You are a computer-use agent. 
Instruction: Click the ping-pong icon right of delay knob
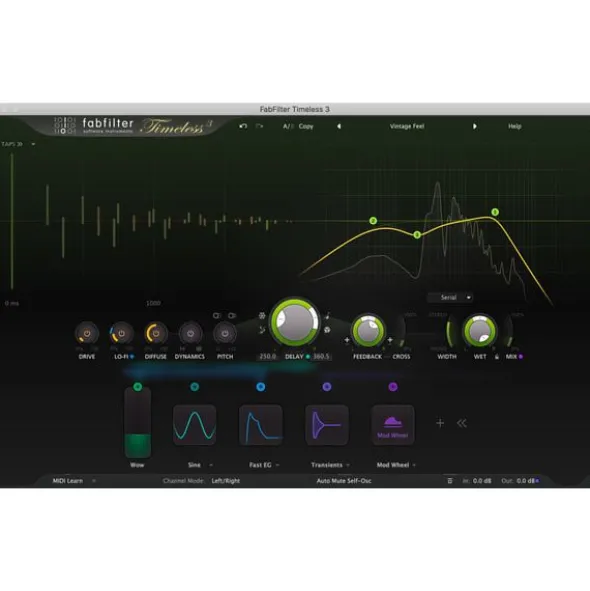pyautogui.click(x=327, y=330)
